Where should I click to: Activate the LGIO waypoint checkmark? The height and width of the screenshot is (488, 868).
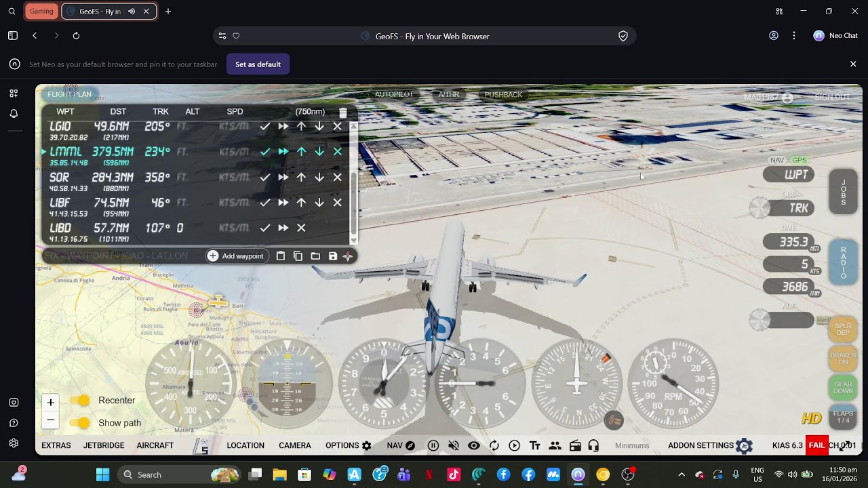point(265,126)
